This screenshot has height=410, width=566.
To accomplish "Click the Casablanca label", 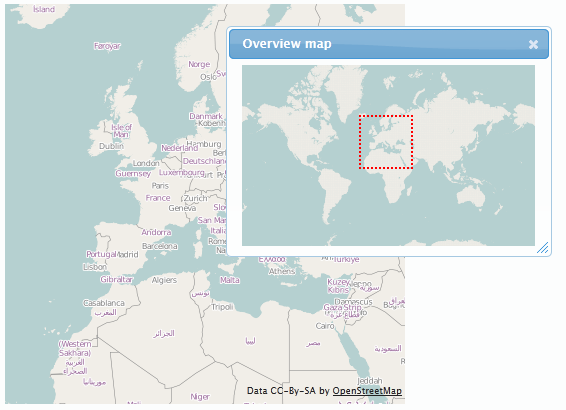I will coord(104,303).
